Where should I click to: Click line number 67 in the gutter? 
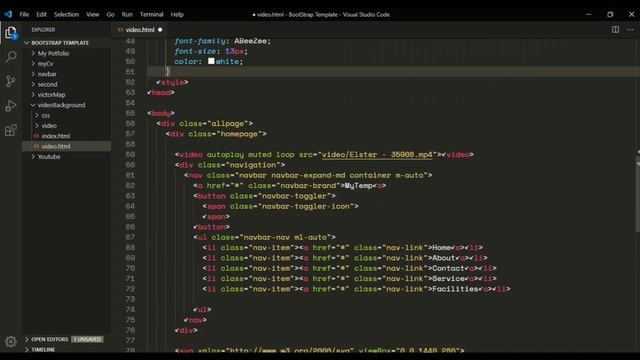(x=130, y=237)
